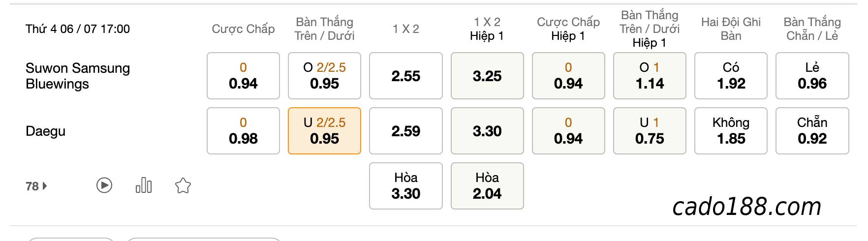This screenshot has width=868, height=241.
Task: Choose first half Suwon 1X2 odds 3.25
Action: 487,76
